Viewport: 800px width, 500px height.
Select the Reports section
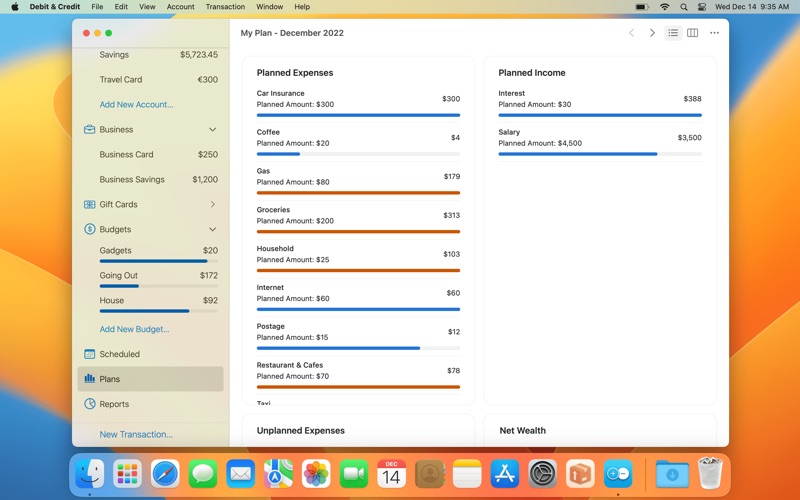151,404
